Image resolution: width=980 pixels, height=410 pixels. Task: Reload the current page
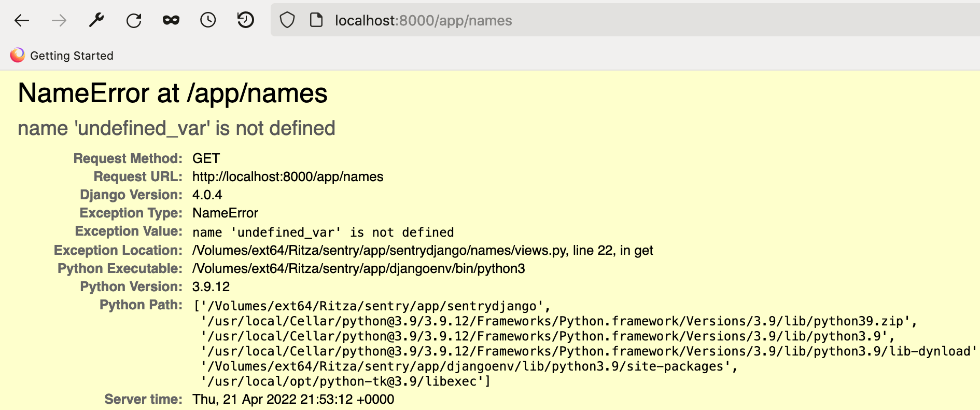(134, 20)
